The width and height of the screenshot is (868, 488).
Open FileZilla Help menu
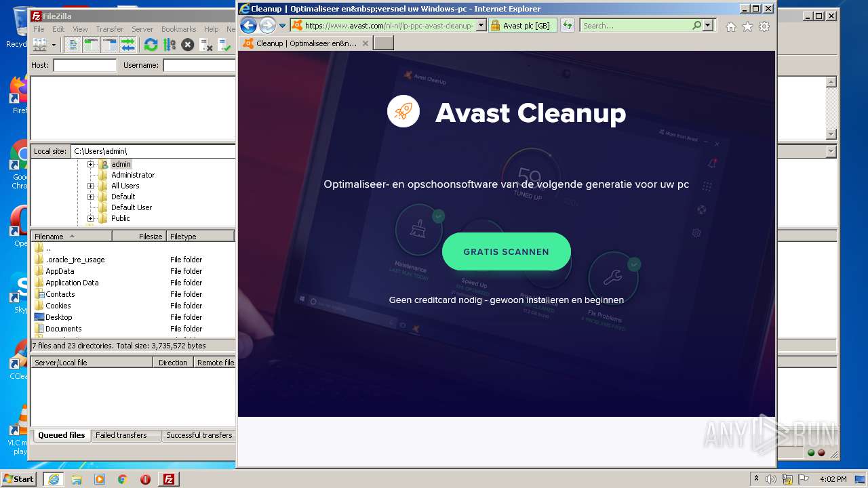coord(212,29)
